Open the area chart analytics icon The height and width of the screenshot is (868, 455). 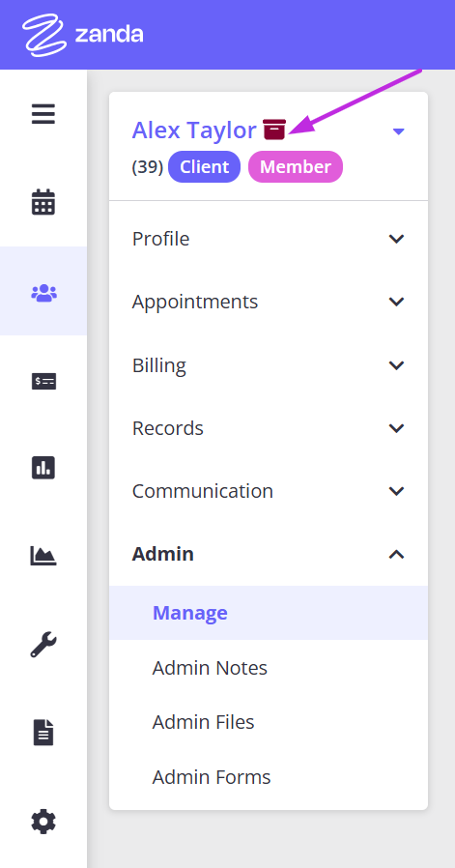pos(43,555)
